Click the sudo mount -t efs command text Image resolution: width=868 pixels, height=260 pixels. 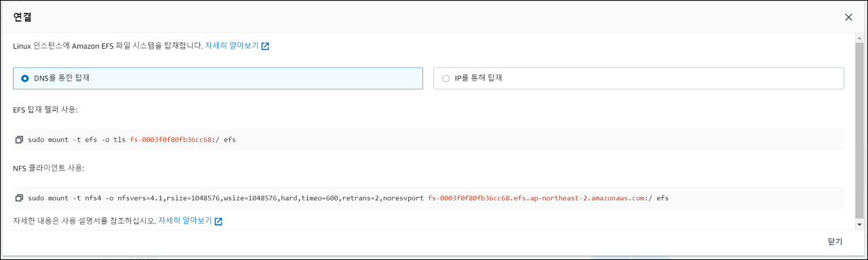coord(132,139)
